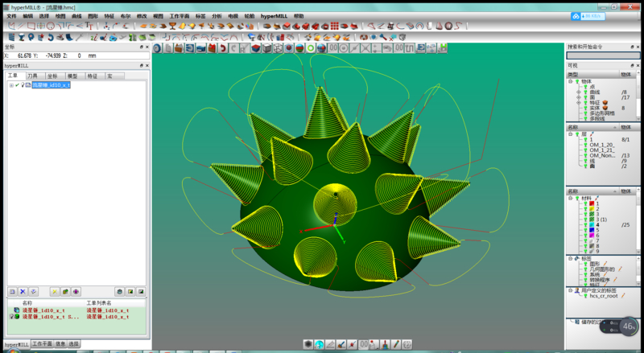Expand the 特征 type node in 可视 panel

click(578, 103)
